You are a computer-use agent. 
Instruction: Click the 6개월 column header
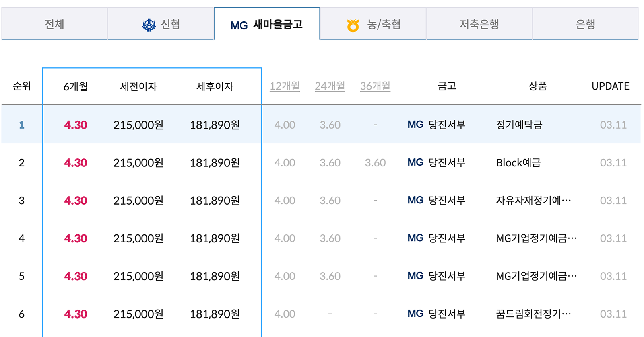click(x=76, y=86)
